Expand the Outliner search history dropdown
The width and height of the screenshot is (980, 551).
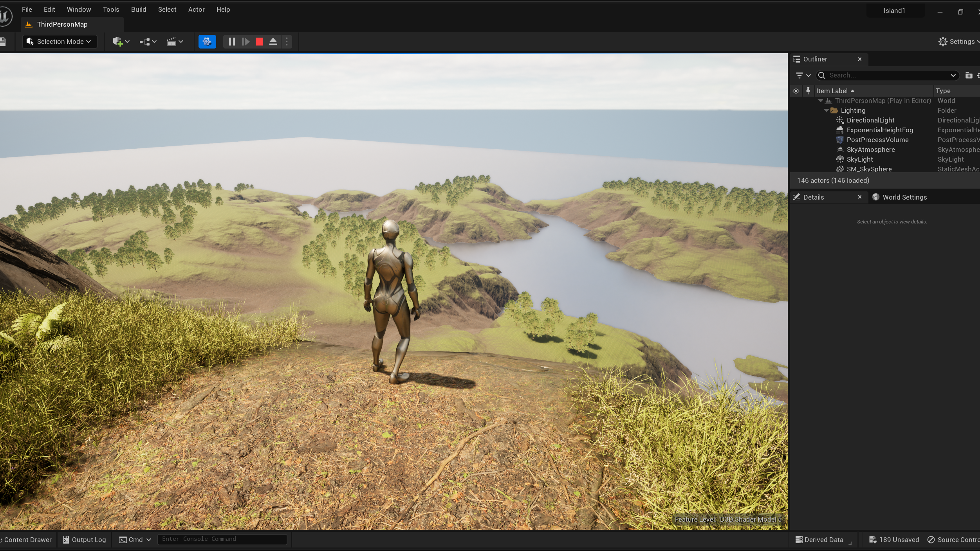(x=953, y=75)
